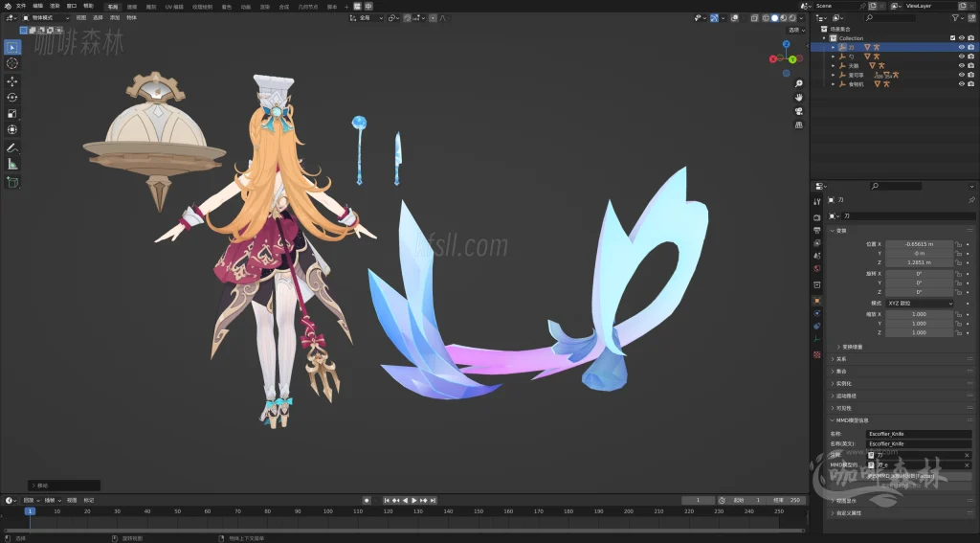
Task: Jump to the timeline end frame
Action: click(x=434, y=501)
